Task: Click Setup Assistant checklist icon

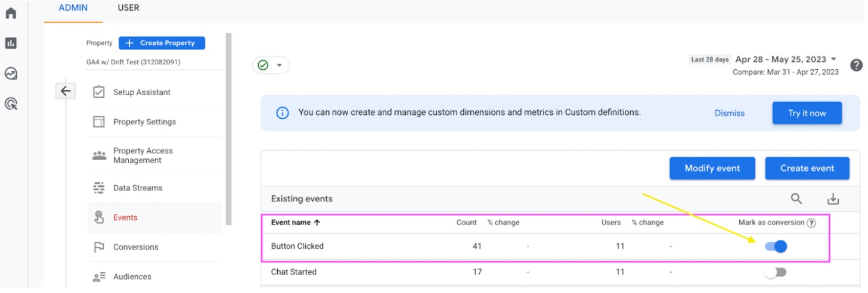Action: pos(99,92)
